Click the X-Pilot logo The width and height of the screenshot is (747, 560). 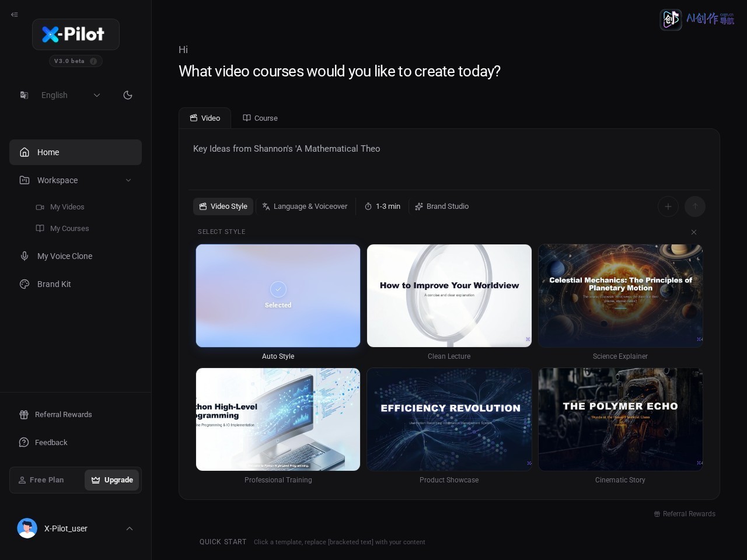[x=76, y=34]
